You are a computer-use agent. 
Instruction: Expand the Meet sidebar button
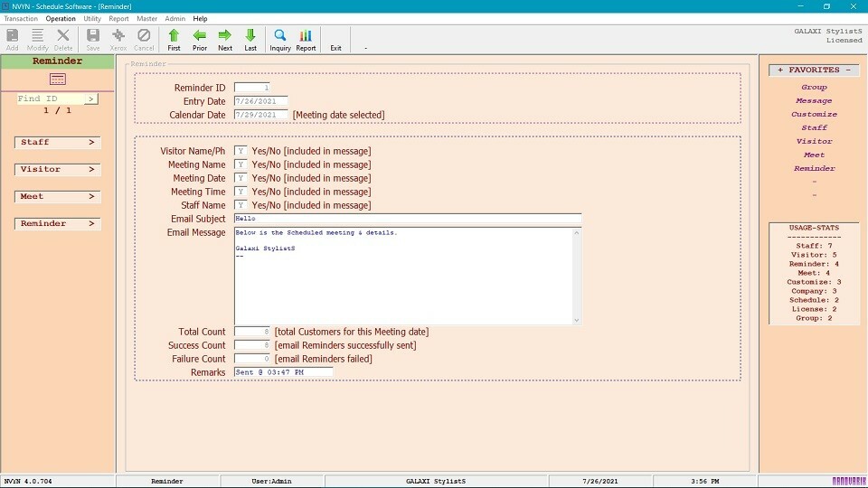point(58,196)
